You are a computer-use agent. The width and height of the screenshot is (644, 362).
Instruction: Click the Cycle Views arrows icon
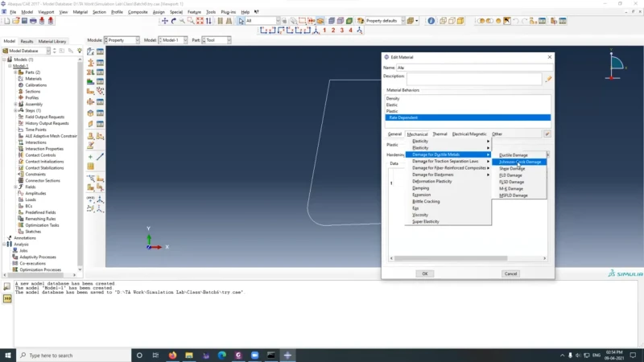(x=208, y=21)
